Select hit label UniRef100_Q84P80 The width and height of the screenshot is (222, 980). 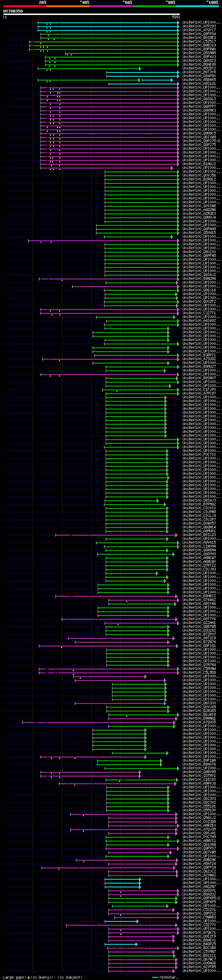click(x=199, y=76)
